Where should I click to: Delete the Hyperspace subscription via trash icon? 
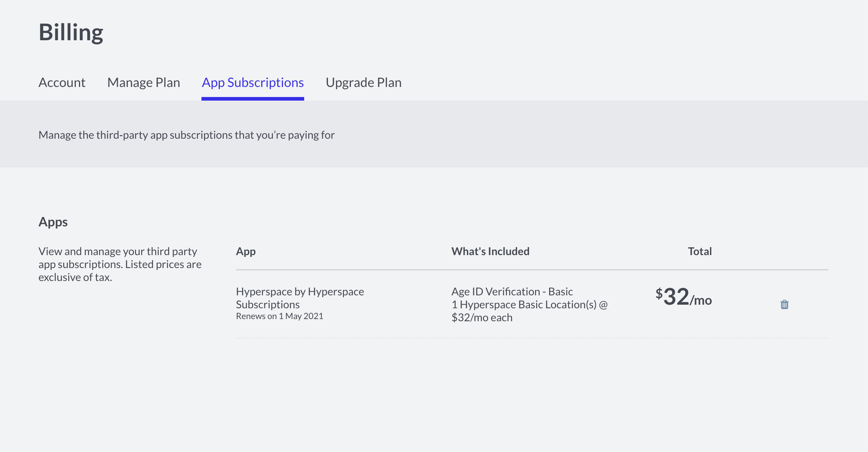coord(784,305)
